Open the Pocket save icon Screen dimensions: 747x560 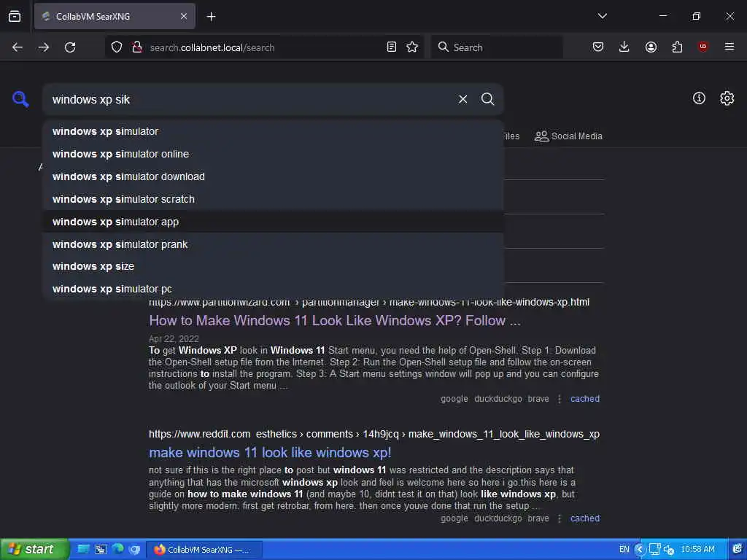598,47
